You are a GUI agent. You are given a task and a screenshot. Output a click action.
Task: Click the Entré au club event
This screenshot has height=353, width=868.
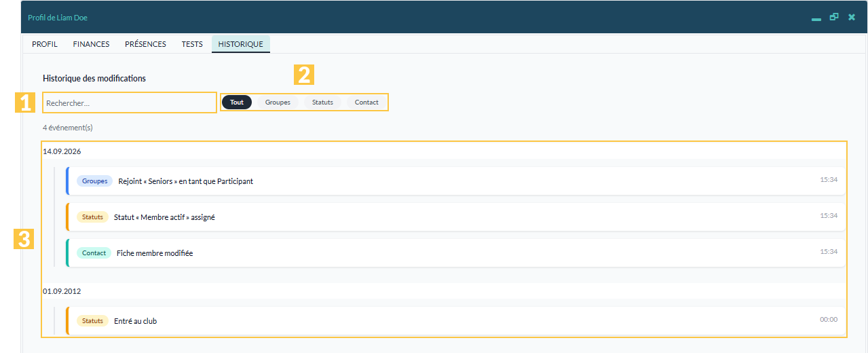pos(456,321)
